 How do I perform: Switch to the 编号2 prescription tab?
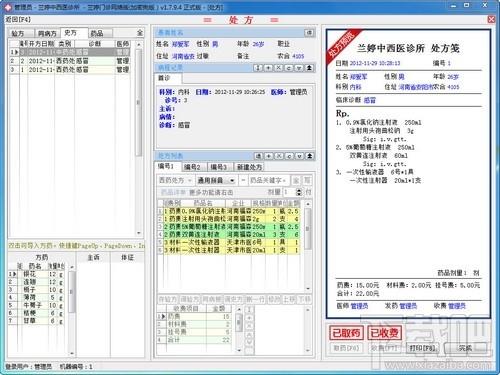point(192,167)
